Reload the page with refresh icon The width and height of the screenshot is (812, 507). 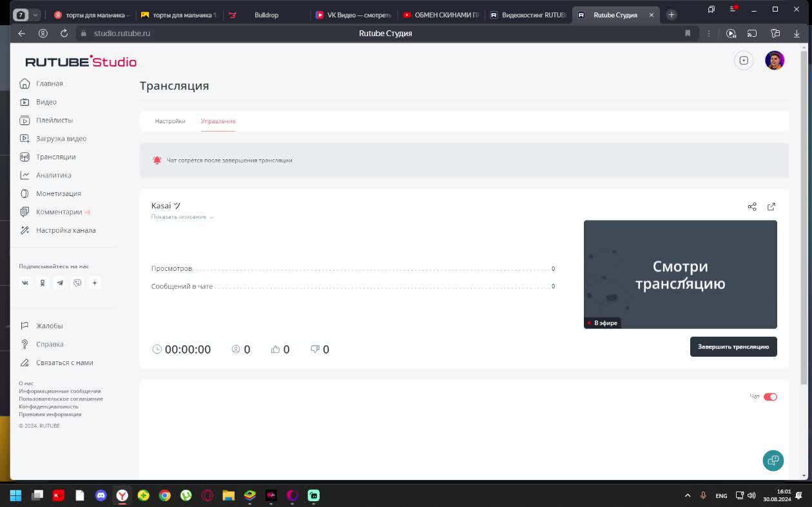click(64, 33)
